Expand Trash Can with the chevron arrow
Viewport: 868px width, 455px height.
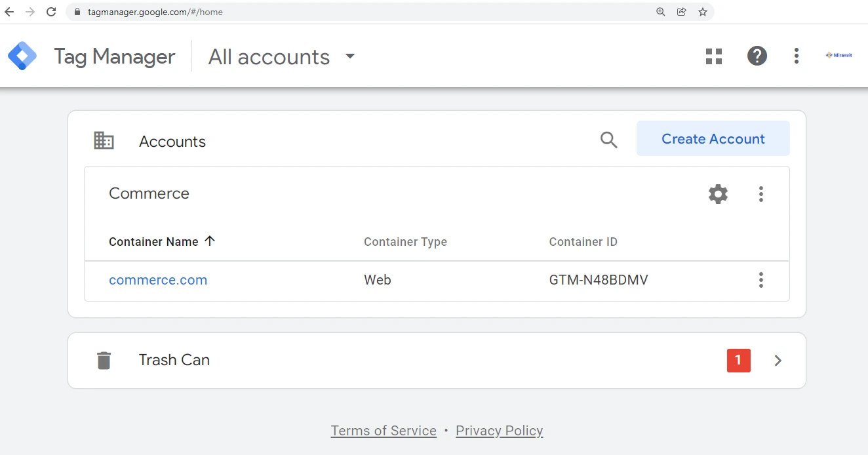tap(778, 361)
